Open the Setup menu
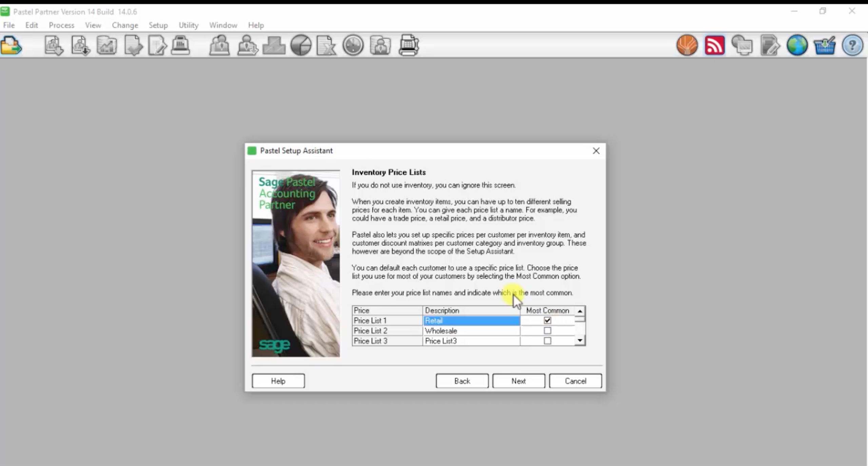The width and height of the screenshot is (868, 466). pos(158,25)
